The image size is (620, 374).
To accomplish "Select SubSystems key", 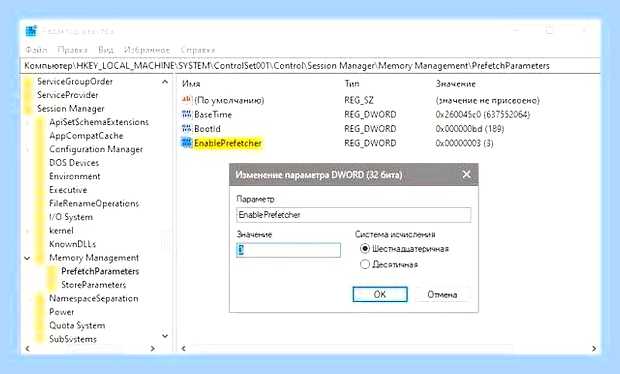I will tap(73, 339).
